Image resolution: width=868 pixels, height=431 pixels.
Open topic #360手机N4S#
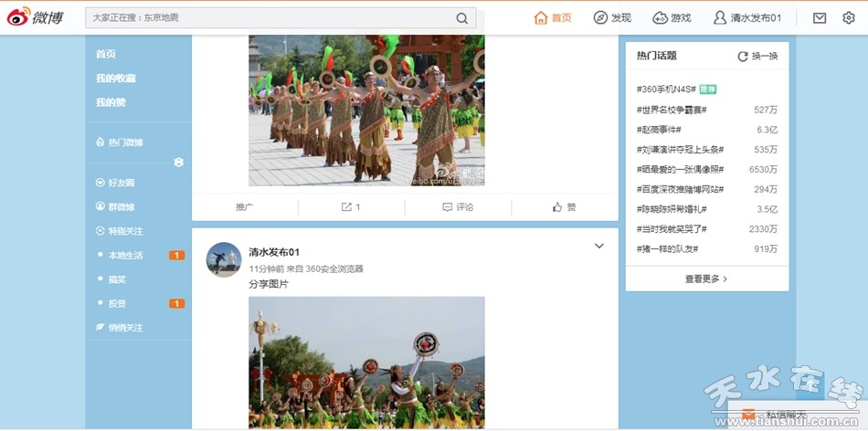point(666,89)
